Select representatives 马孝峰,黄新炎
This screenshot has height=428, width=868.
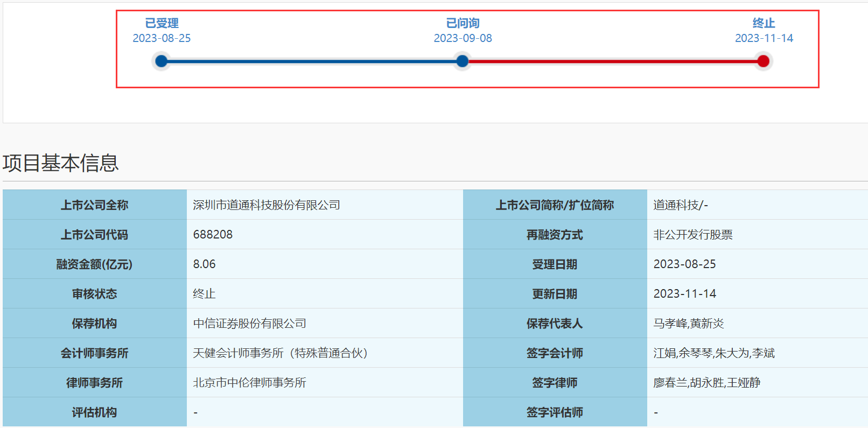click(689, 324)
